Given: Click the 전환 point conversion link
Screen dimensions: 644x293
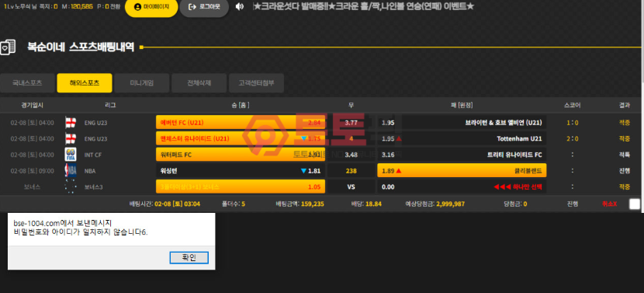Looking at the screenshot, I should 115,6.
